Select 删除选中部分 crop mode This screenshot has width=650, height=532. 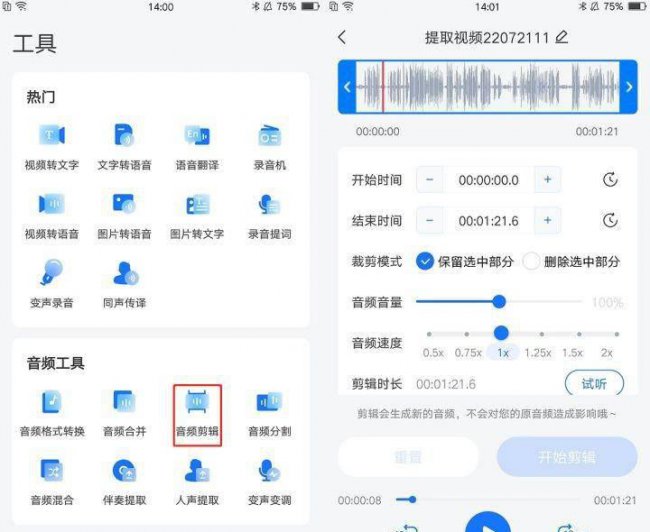(571, 262)
